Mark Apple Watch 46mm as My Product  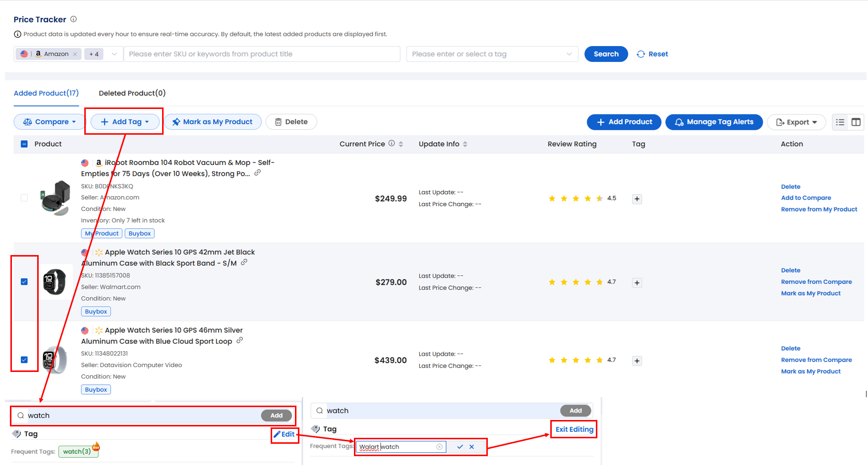pos(811,371)
